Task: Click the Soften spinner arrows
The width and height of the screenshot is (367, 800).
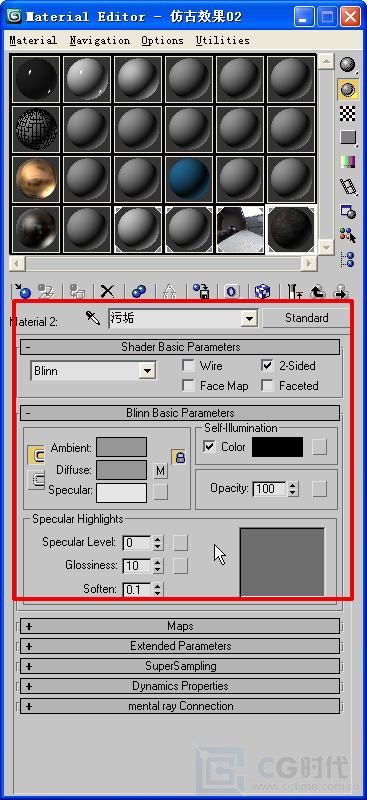Action: pos(158,590)
